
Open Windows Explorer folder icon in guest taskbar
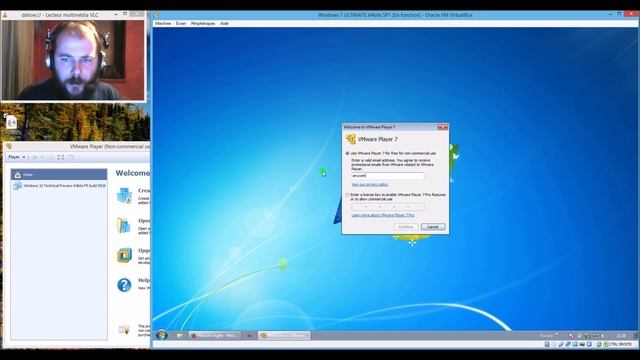[x=180, y=336]
